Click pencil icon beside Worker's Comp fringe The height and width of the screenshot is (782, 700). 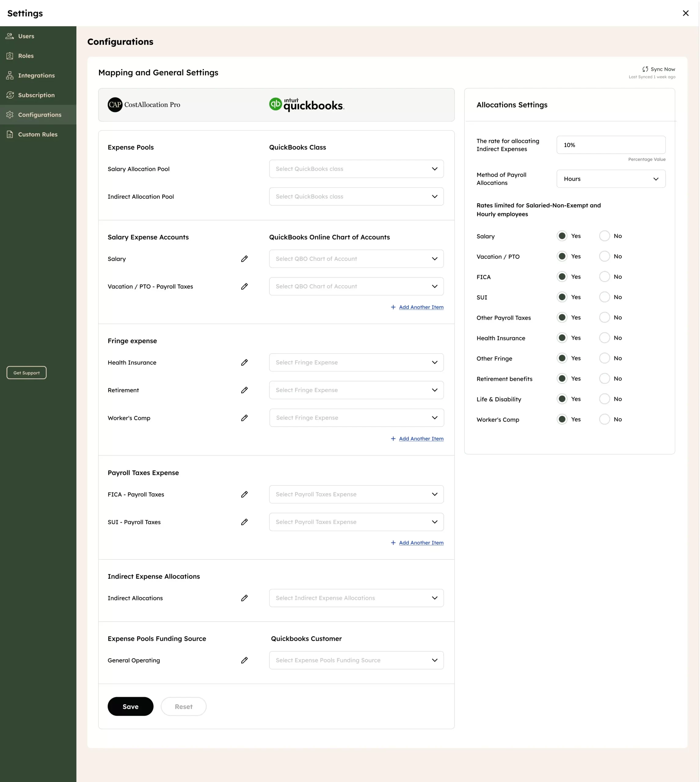244,418
